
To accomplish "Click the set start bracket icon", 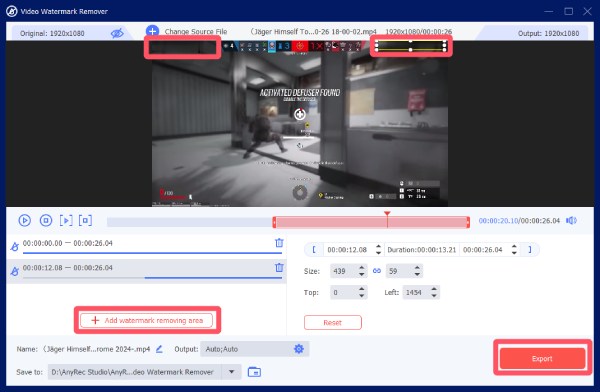I will [314, 250].
